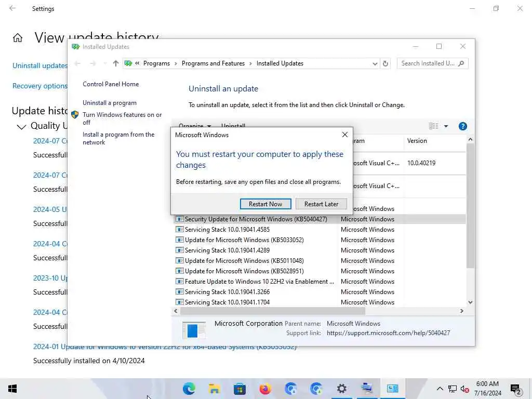Screen dimensions: 532x399
Task: Click the update details thumbnail icon
Action: click(x=194, y=330)
